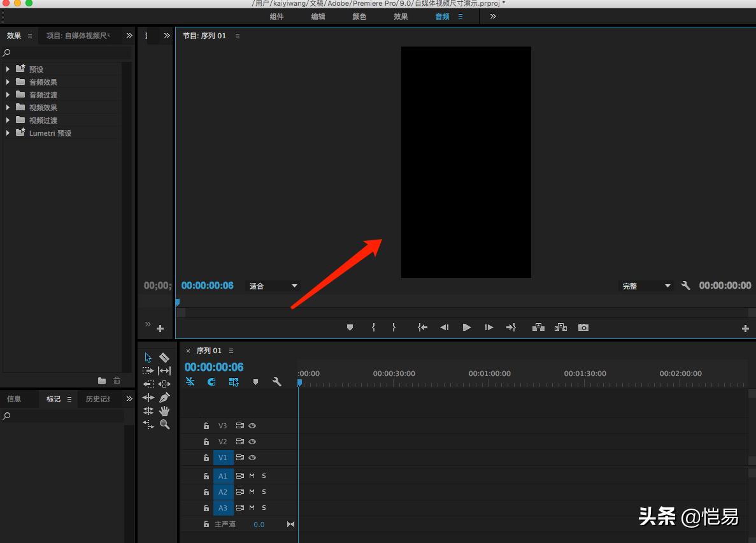Select the Razor tool
756x543 pixels.
(x=164, y=358)
